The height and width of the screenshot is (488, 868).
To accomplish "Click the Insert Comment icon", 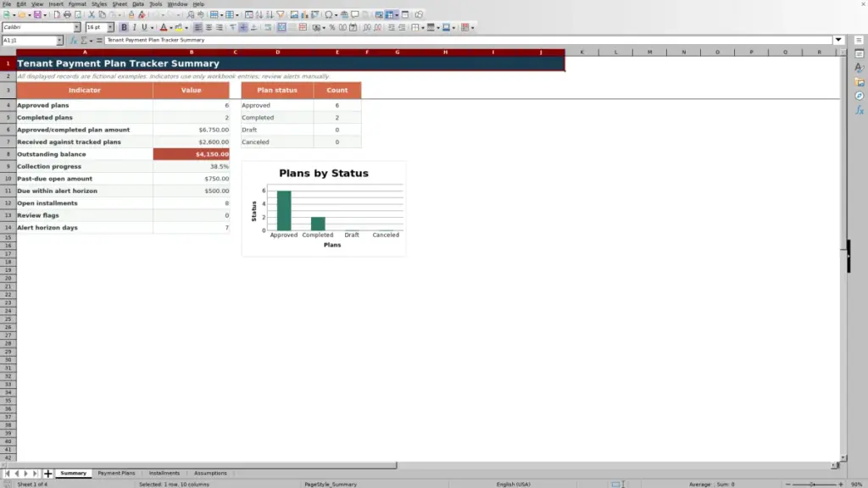I will [355, 14].
